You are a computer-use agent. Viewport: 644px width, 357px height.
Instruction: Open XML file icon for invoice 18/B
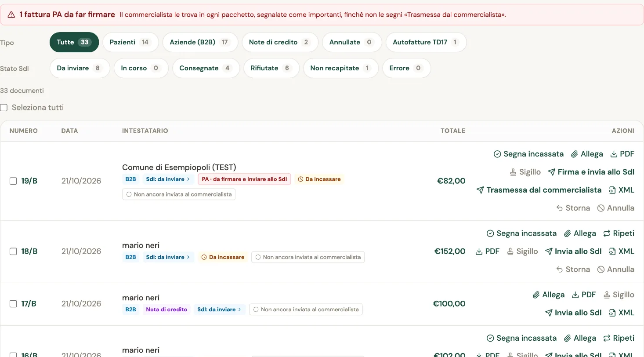click(x=612, y=251)
